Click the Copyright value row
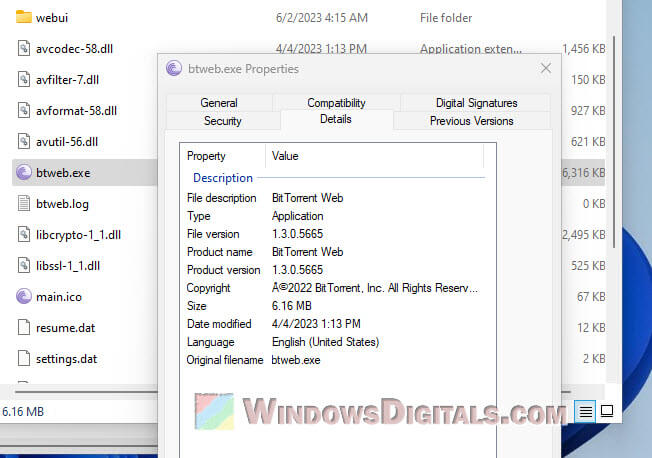Image resolution: width=652 pixels, height=458 pixels. (x=375, y=288)
